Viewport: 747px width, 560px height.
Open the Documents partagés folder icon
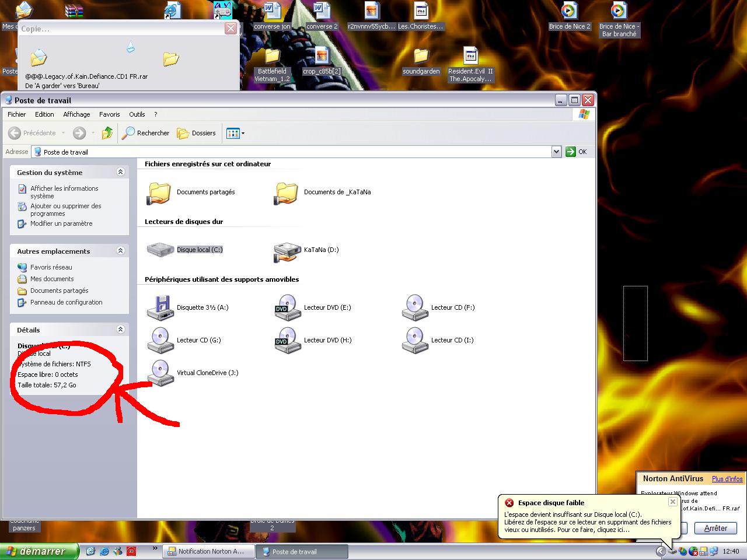pos(159,192)
